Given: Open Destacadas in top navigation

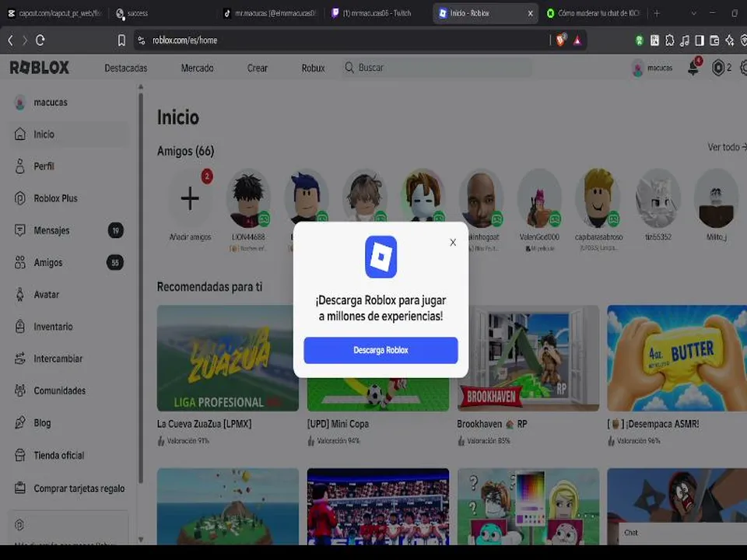Looking at the screenshot, I should [126, 68].
